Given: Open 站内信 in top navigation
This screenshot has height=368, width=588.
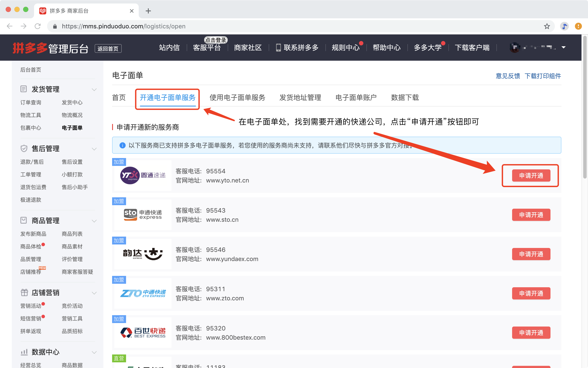Looking at the screenshot, I should [x=169, y=47].
